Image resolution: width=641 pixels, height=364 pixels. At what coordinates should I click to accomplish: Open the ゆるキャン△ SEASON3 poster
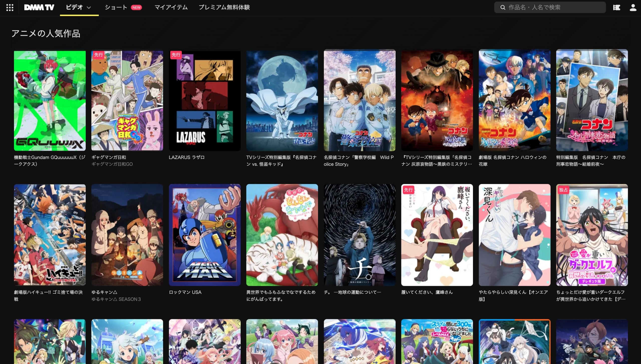(127, 235)
